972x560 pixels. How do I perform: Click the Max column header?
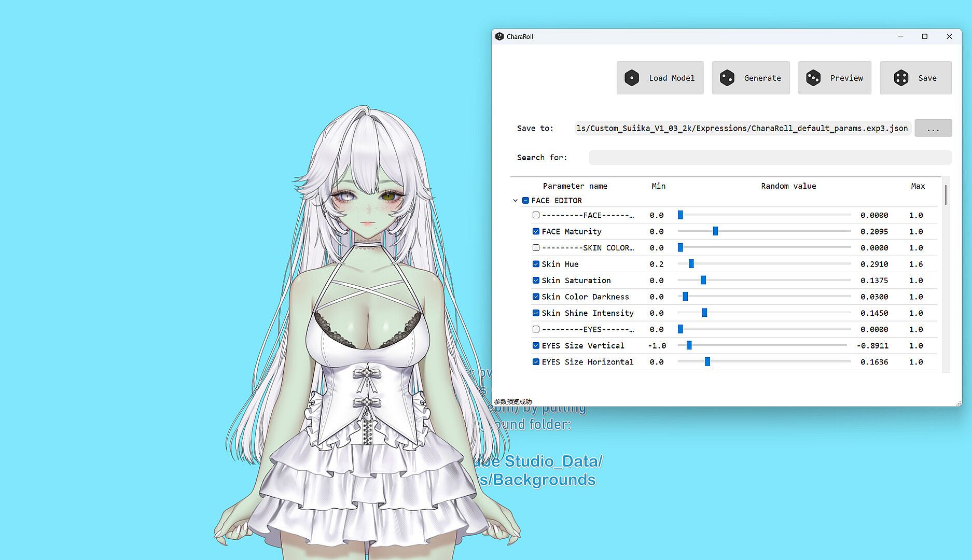point(918,186)
